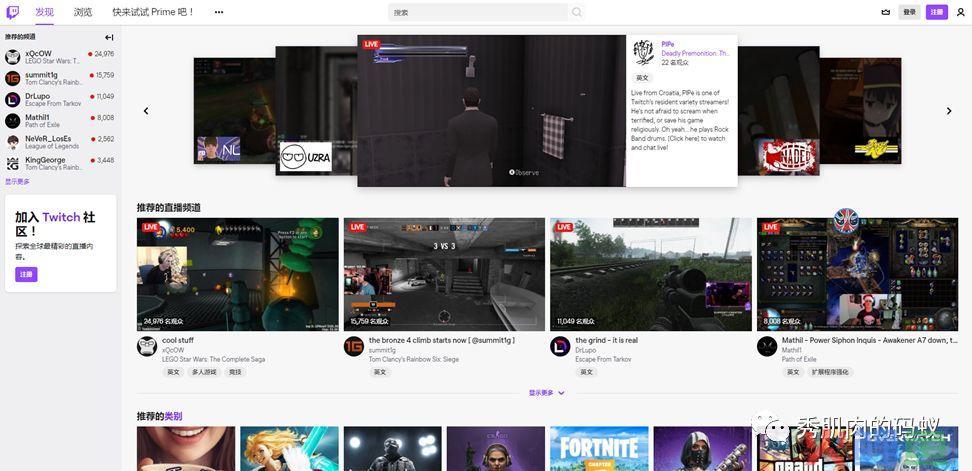Click the top-right 注册 signup button
Viewport: 972px width, 471px height.
click(937, 12)
